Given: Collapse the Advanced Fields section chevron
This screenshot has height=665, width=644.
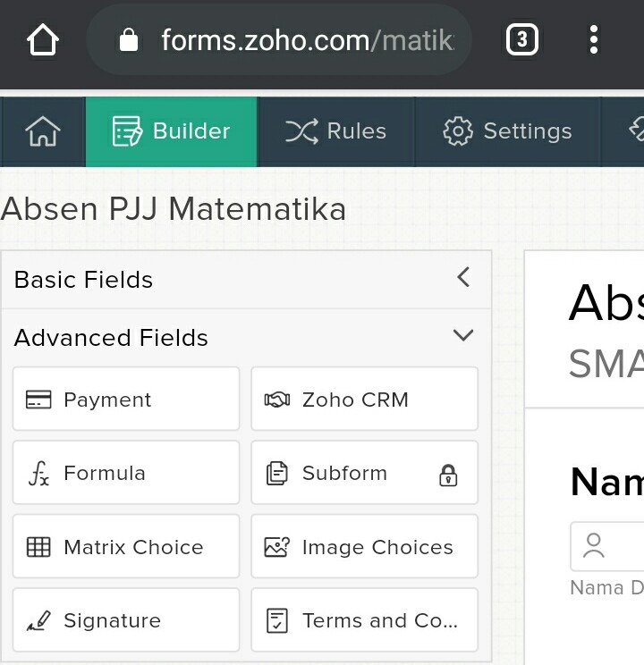Looking at the screenshot, I should [x=463, y=336].
